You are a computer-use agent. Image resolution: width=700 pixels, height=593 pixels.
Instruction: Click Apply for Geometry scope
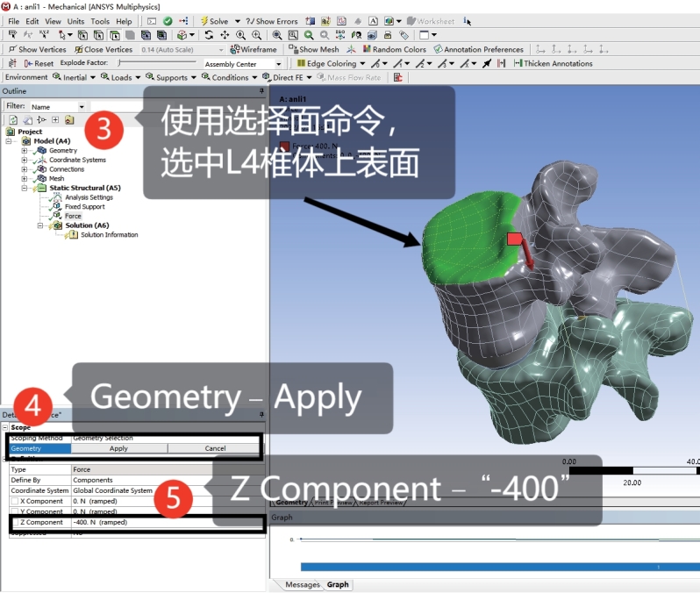pos(118,448)
